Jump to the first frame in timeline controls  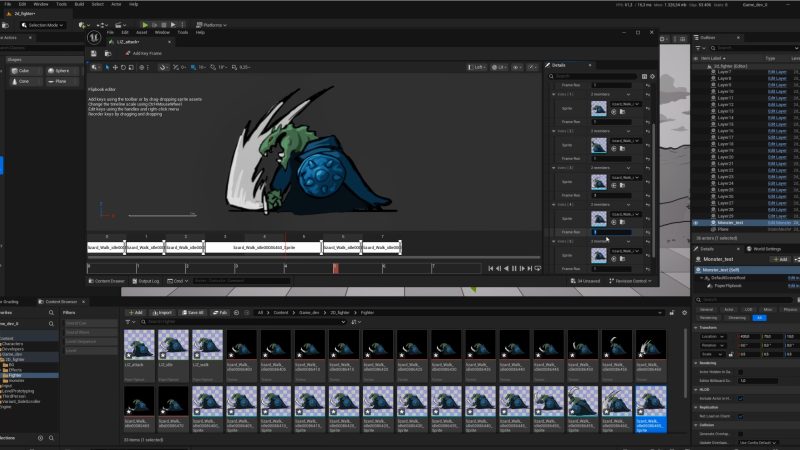491,268
